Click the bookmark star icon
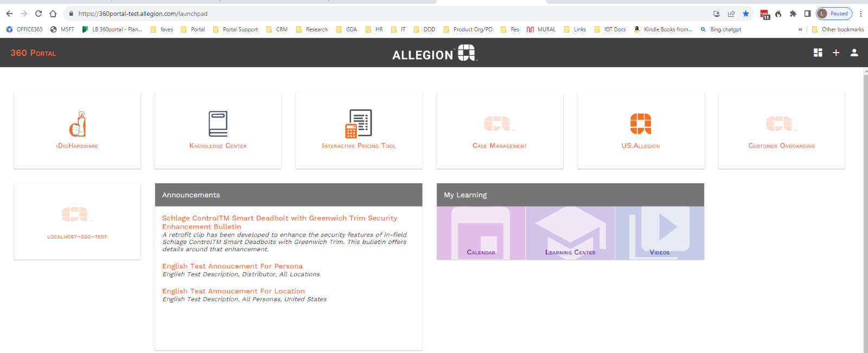Viewport: 868px width, 353px height. pos(746,14)
